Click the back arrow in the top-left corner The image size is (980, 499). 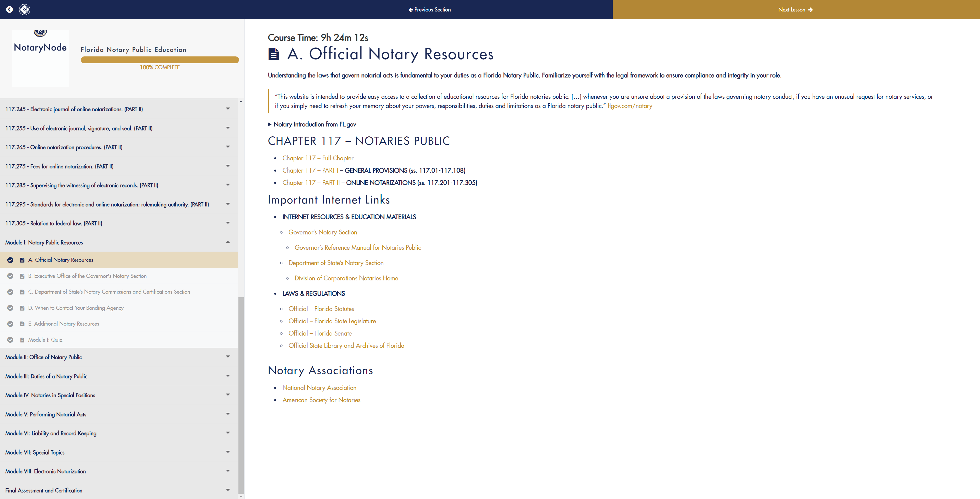(9, 9)
